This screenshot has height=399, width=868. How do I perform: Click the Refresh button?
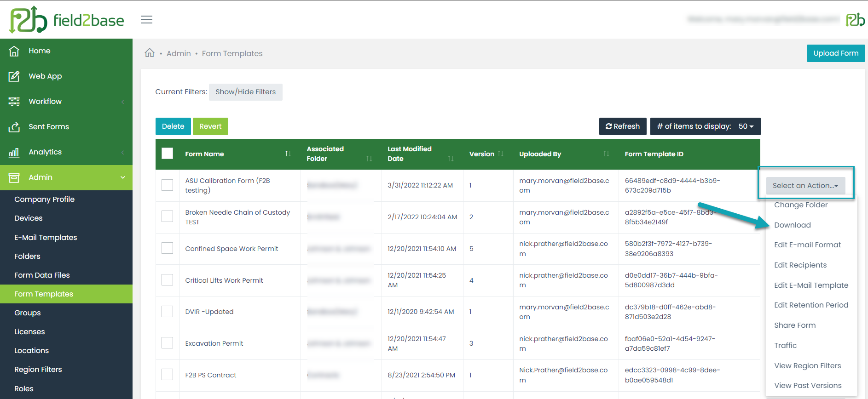[623, 126]
